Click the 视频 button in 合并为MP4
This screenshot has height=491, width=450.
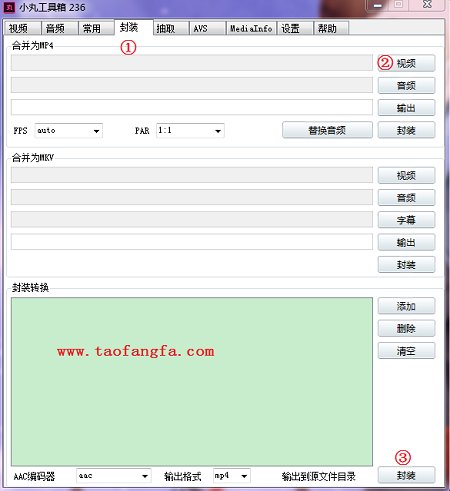pos(406,63)
